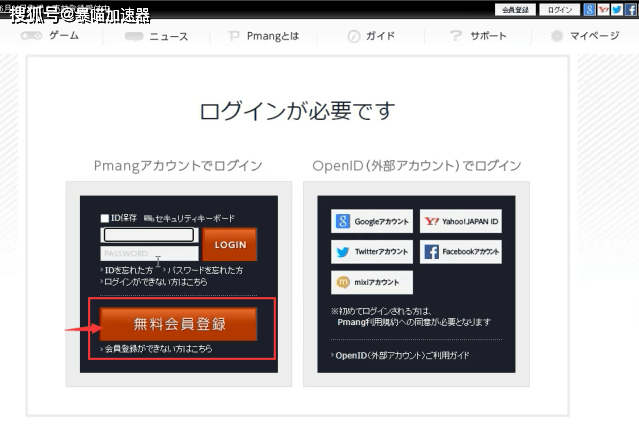Open the セキュリティキーボード option

point(189,218)
